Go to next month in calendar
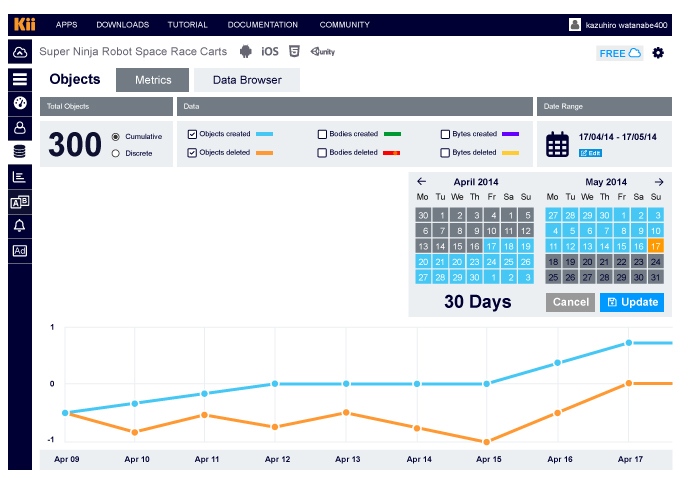This screenshot has height=480, width=680. (659, 182)
